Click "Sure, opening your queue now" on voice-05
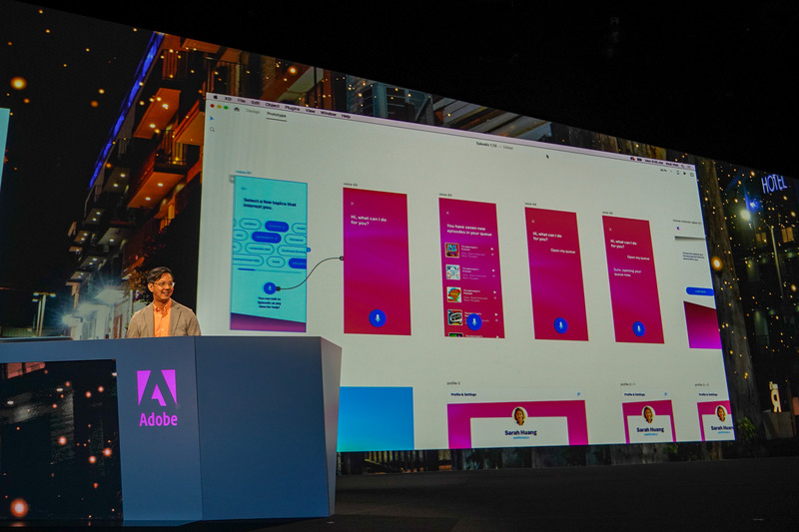 coord(627,271)
